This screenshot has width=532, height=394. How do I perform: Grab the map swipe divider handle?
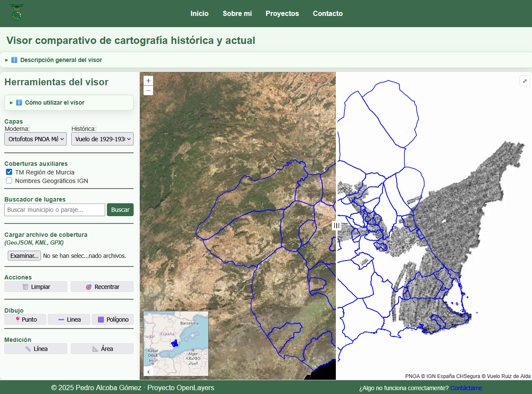tap(336, 226)
